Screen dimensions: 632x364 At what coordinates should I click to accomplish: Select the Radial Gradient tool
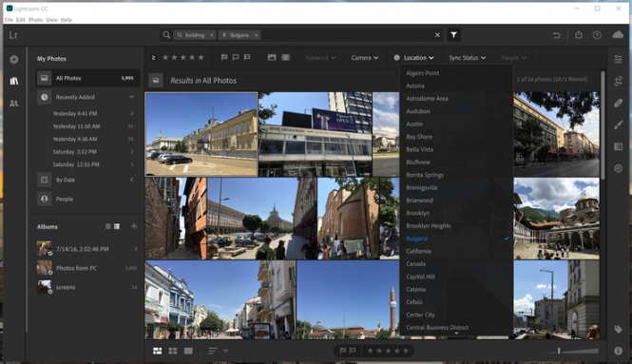coord(619,168)
